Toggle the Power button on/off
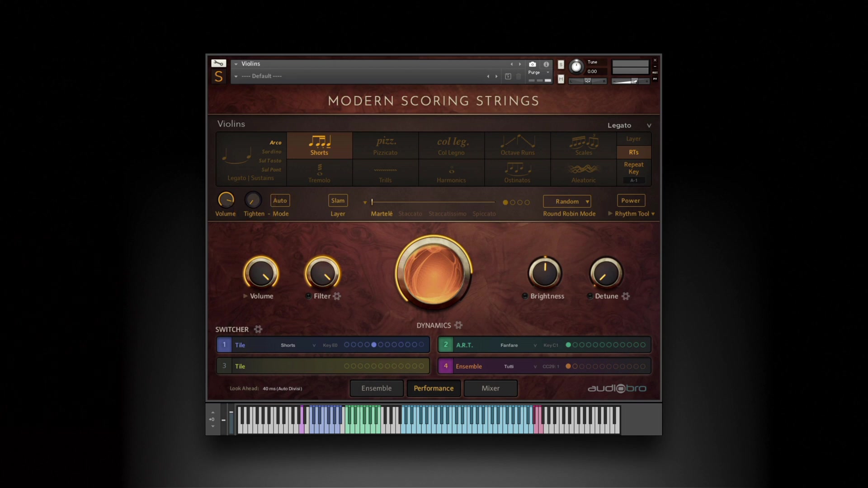This screenshot has width=868, height=488. point(630,200)
